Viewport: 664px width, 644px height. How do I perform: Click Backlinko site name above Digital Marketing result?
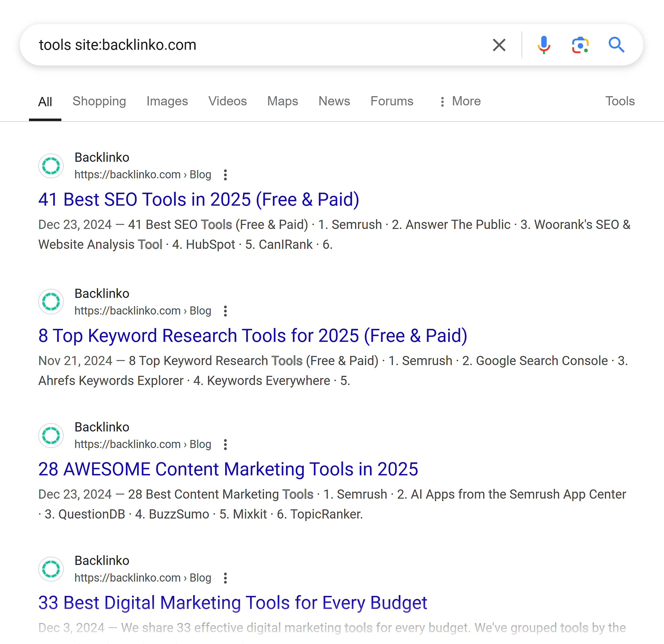(102, 561)
